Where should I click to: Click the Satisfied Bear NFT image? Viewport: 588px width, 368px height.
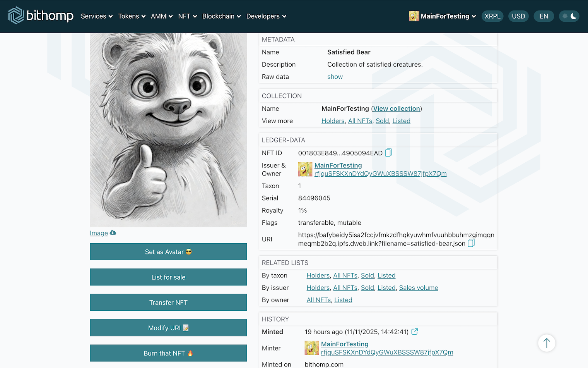[168, 130]
